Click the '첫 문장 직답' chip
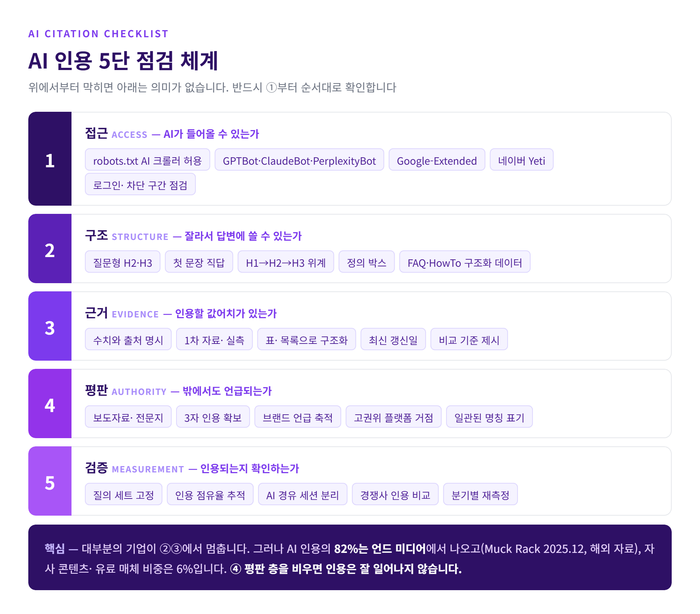 [199, 262]
